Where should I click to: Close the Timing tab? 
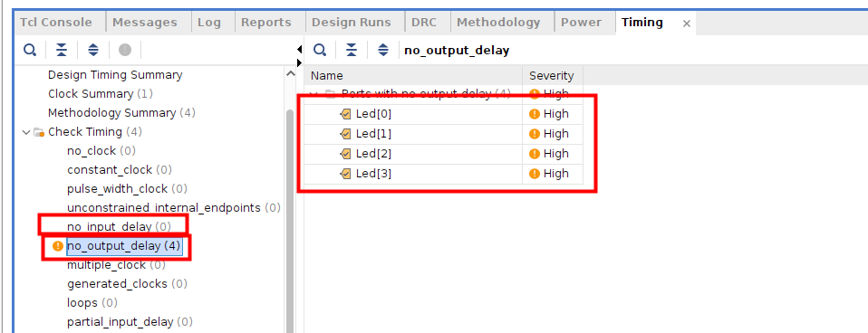[x=687, y=24]
